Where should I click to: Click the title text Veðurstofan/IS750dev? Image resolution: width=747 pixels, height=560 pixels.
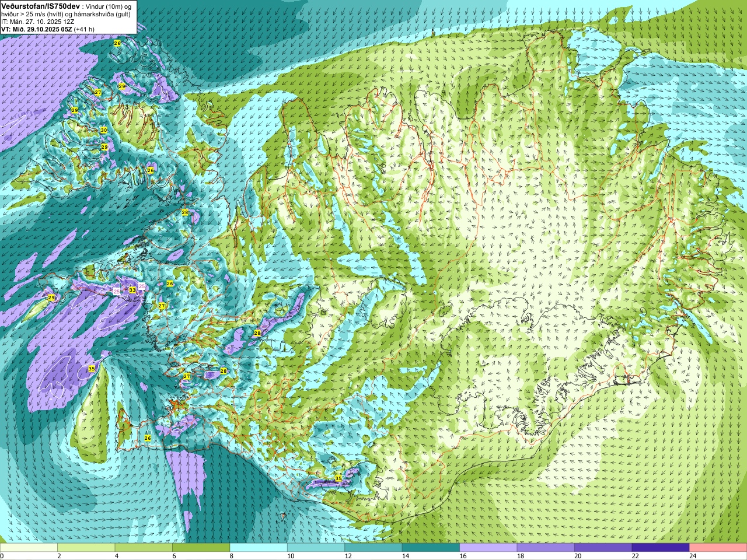coord(41,5)
